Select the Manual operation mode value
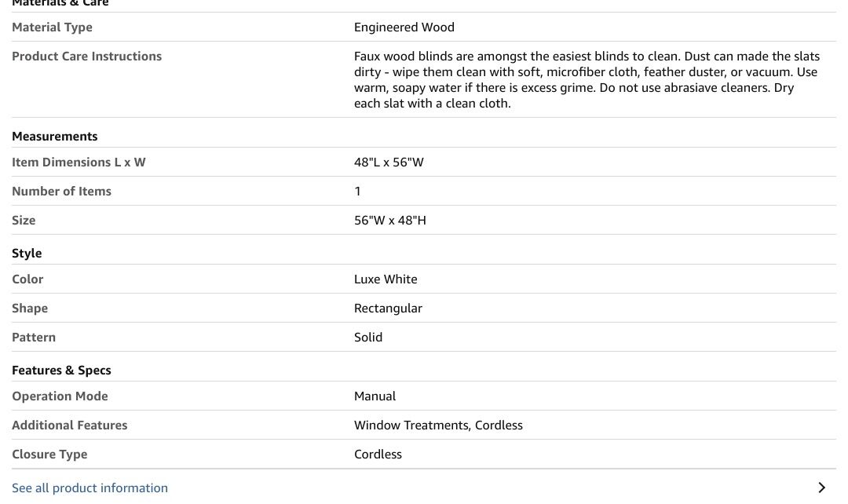Screen dimensions: 848x504 [x=375, y=396]
